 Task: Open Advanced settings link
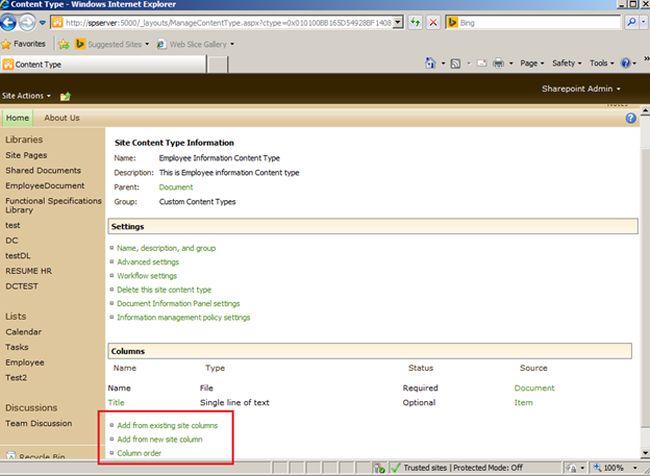148,262
